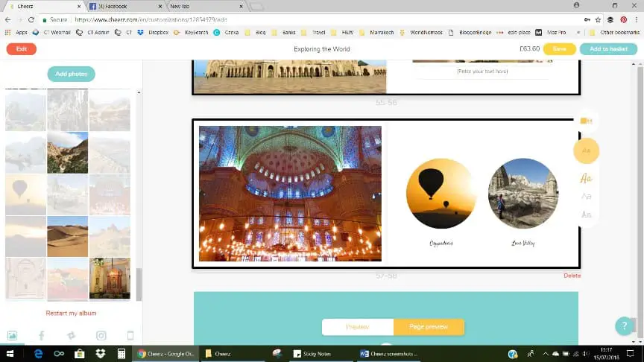Viewport: 644px width, 362px height.
Task: Select the circular Love Valley photo
Action: tap(523, 194)
